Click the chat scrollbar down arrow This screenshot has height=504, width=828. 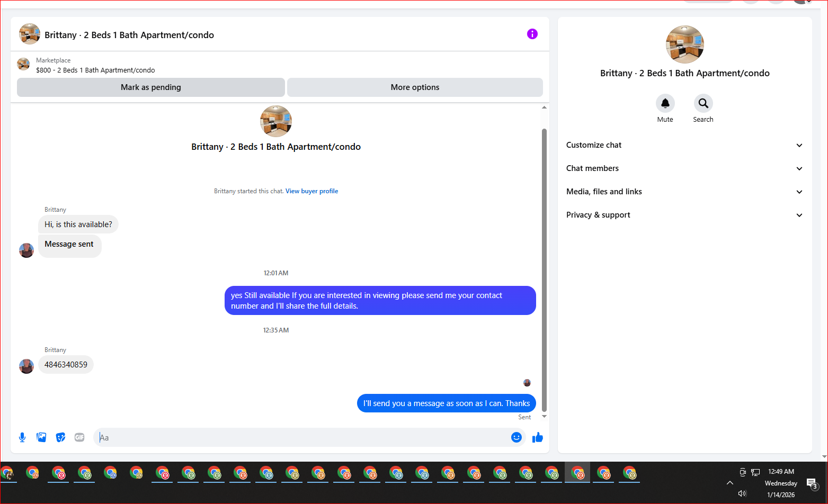point(544,417)
